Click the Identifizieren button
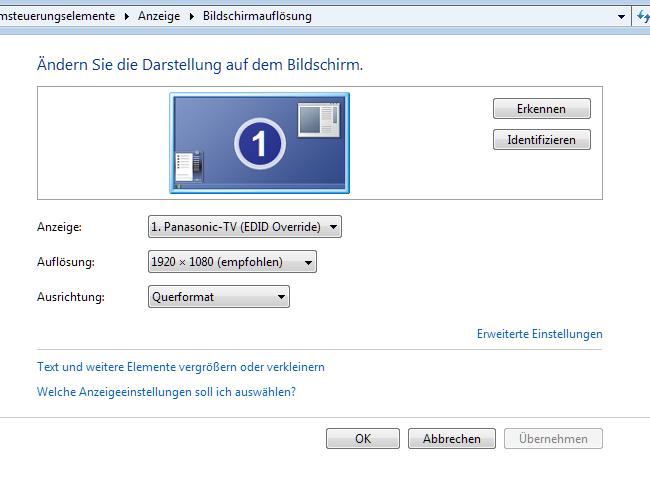Image resolution: width=650 pixels, height=499 pixels. pos(541,140)
